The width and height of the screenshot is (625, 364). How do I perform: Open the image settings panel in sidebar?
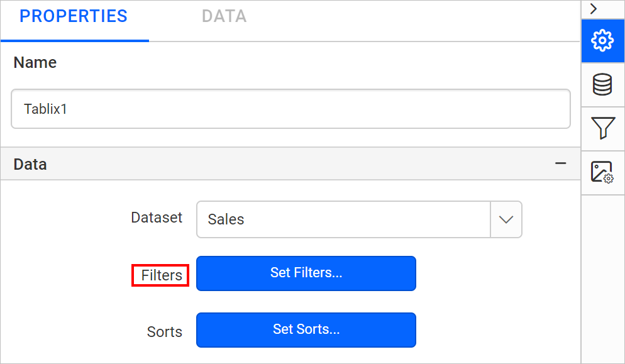click(x=602, y=172)
